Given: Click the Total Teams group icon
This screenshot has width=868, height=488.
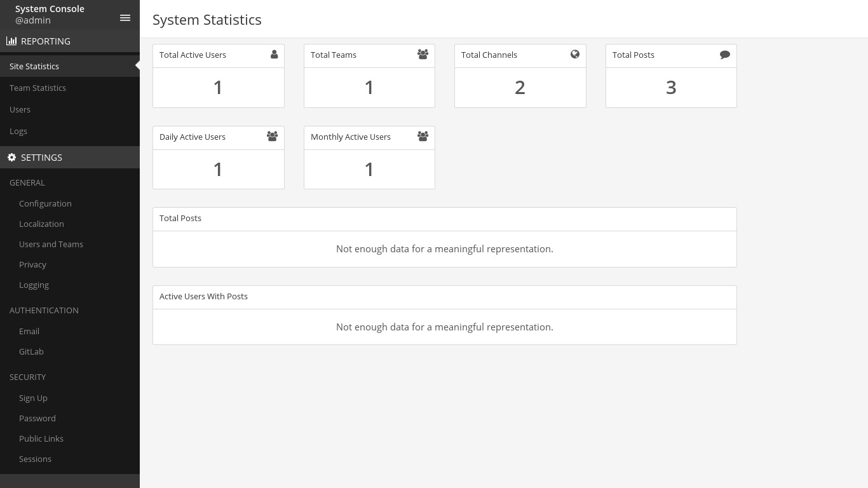Looking at the screenshot, I should point(423,55).
